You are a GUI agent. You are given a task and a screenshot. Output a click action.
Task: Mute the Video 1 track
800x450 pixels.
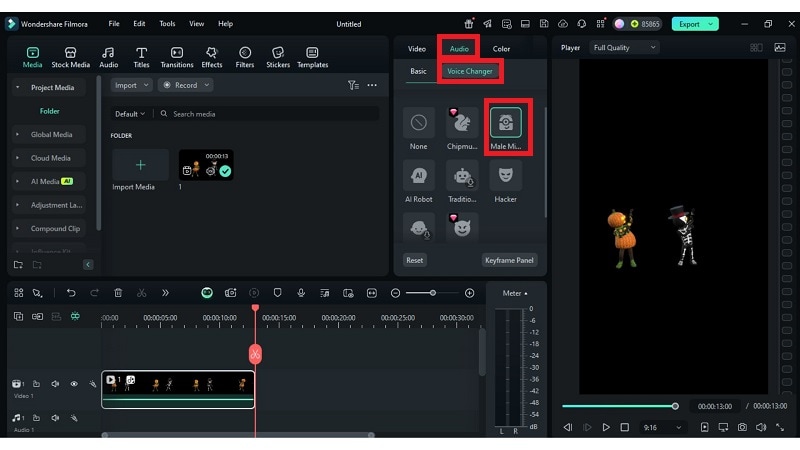55,384
